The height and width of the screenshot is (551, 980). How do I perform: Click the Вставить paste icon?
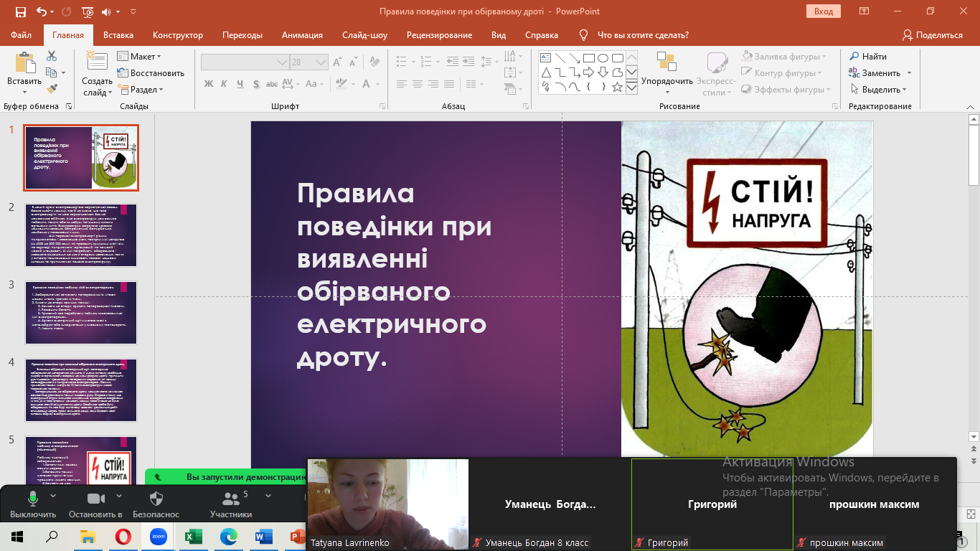25,63
